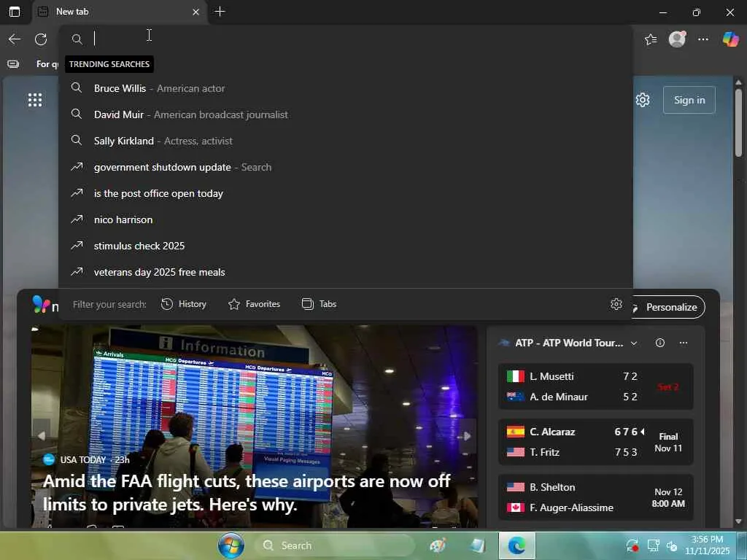
Task: Open the sync tray icon with red dot
Action: tap(632, 545)
